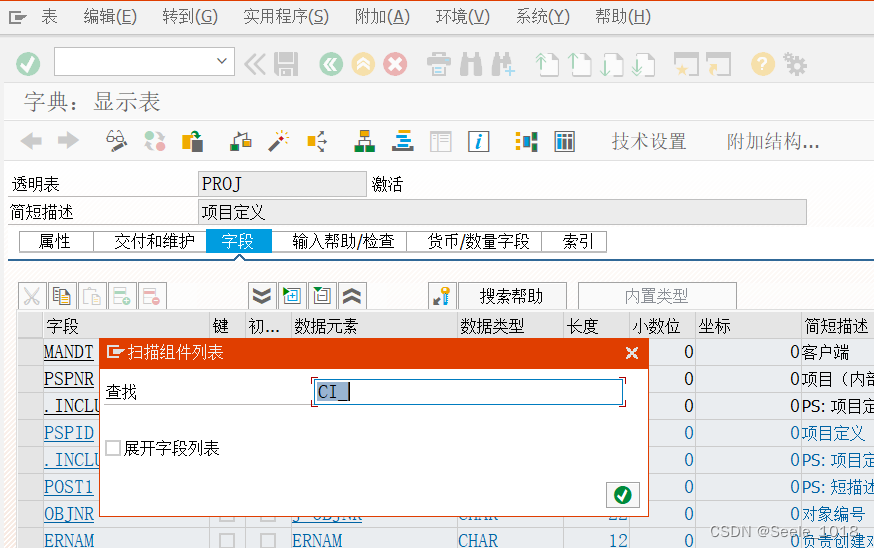Screen dimensions: 874x548
Task: Open the PSPID field link
Action: (69, 433)
